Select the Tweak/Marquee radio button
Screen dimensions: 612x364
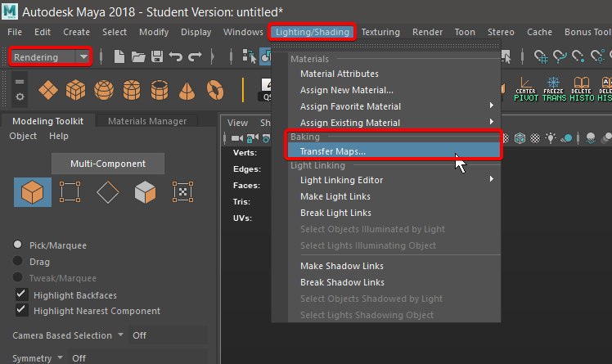(x=17, y=277)
